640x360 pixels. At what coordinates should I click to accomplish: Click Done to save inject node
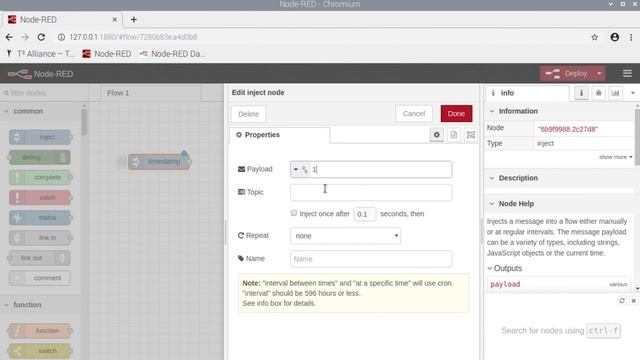pyautogui.click(x=456, y=113)
